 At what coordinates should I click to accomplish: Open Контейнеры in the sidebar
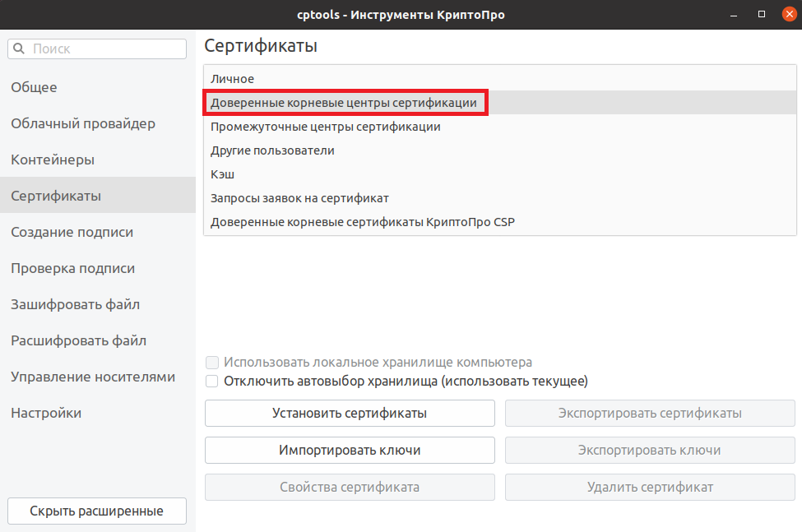click(53, 160)
